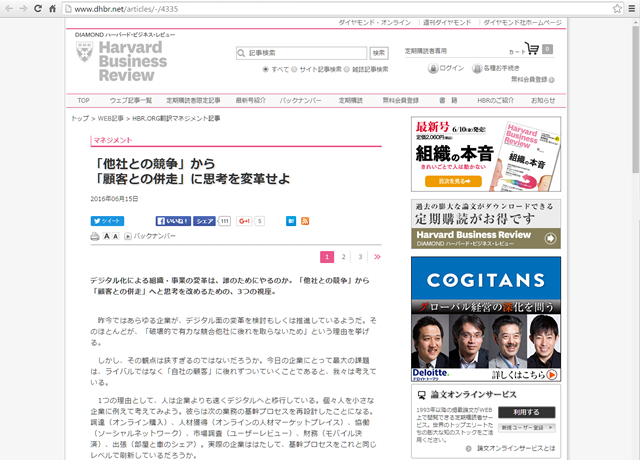The width and height of the screenshot is (640, 460).
Task: Select the すべて search radio button
Action: tap(265, 69)
